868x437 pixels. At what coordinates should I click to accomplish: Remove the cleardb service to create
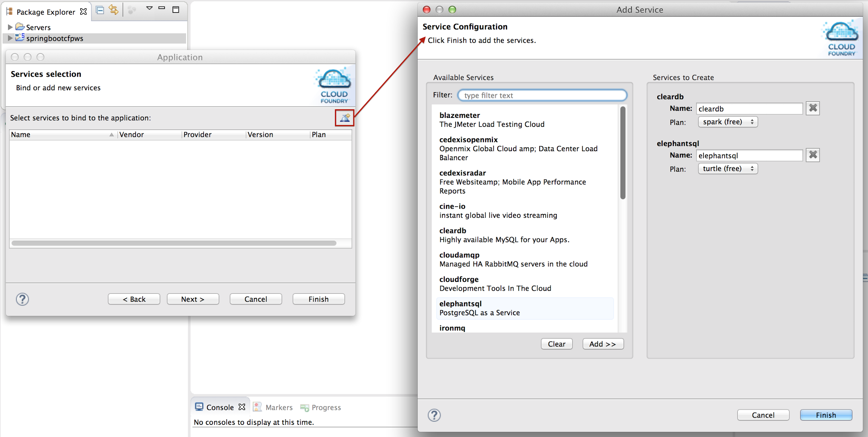[x=813, y=108]
